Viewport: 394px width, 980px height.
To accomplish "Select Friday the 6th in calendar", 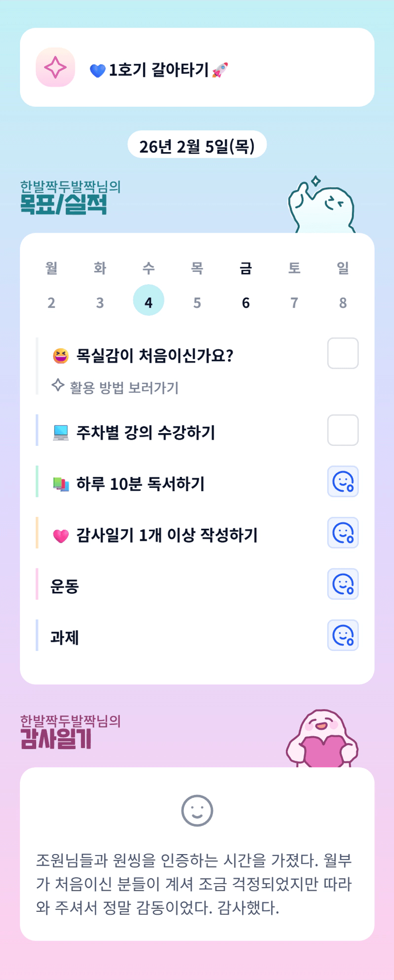I will pos(246,302).
